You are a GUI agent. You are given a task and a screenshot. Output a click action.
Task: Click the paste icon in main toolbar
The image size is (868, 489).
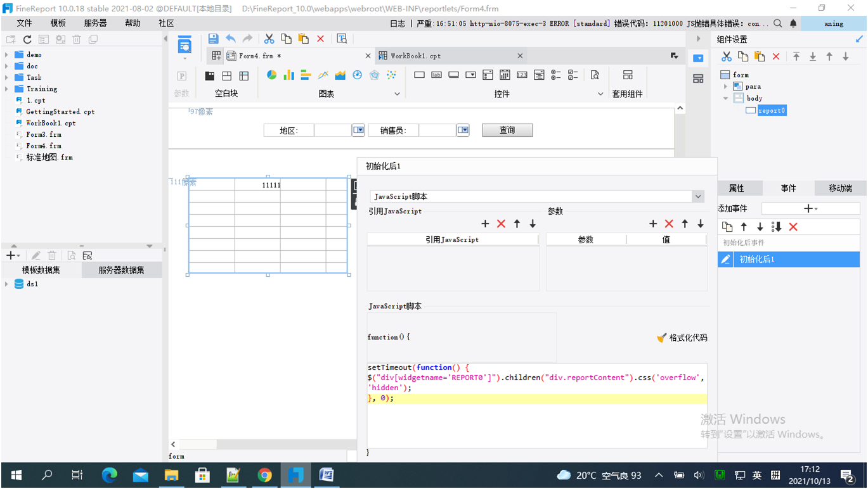[x=303, y=39]
